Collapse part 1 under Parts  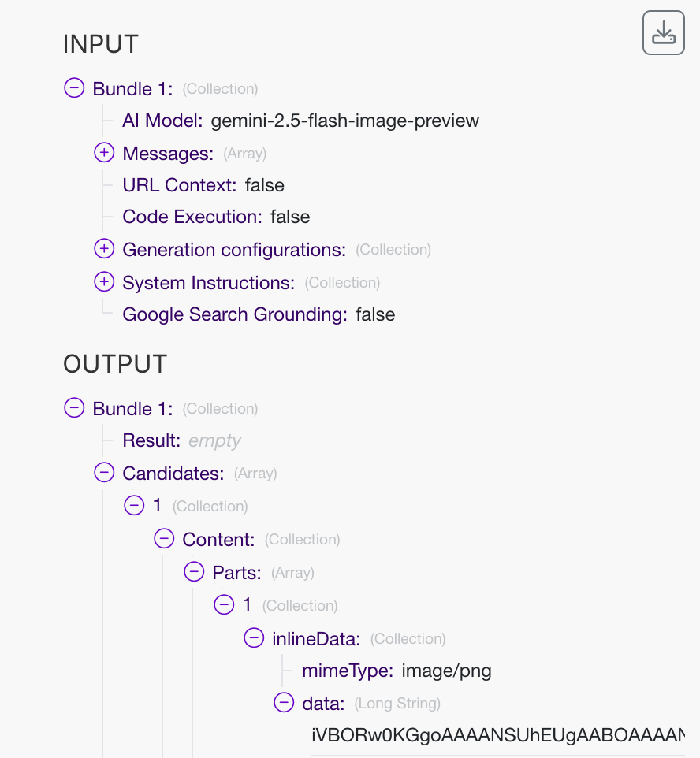click(224, 605)
